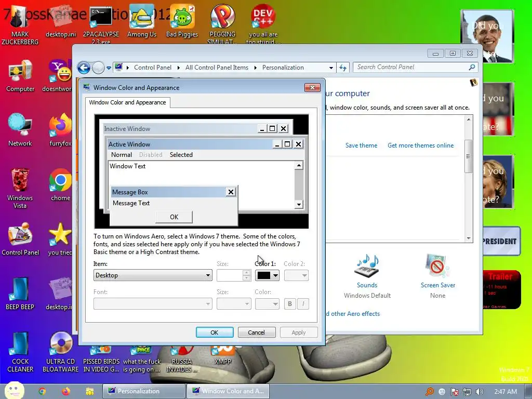532x399 pixels.
Task: Select the COCK CLEANER desktop icon
Action: (x=20, y=352)
